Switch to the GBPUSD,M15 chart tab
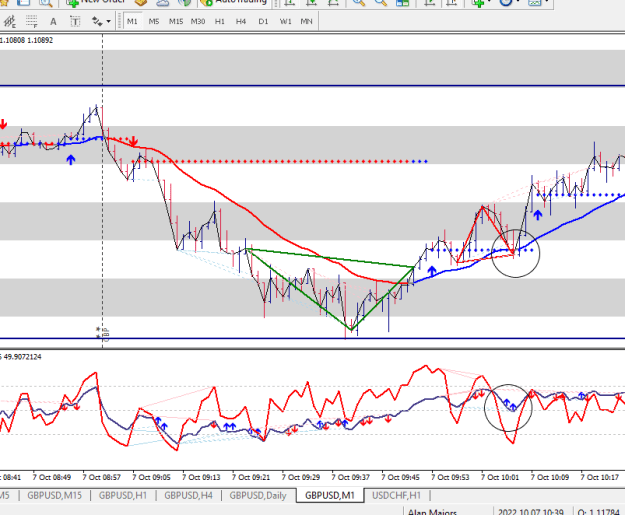 (55, 495)
